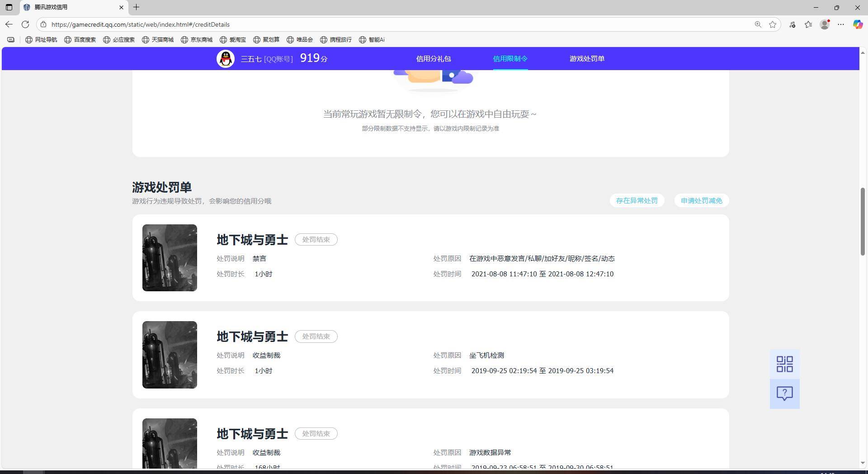The height and width of the screenshot is (474, 868).
Task: Open the 京东商城 bookmark
Action: pos(197,39)
